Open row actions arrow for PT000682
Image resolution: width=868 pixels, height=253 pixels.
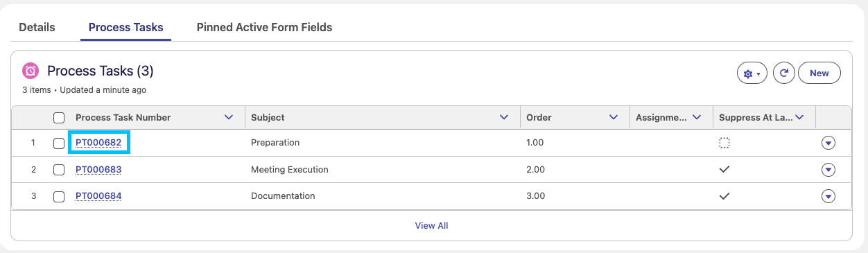828,143
